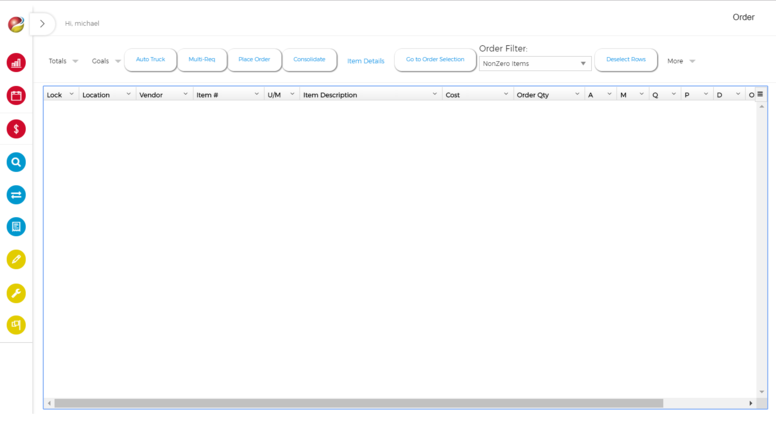Sort by the Item Description column header

point(330,95)
